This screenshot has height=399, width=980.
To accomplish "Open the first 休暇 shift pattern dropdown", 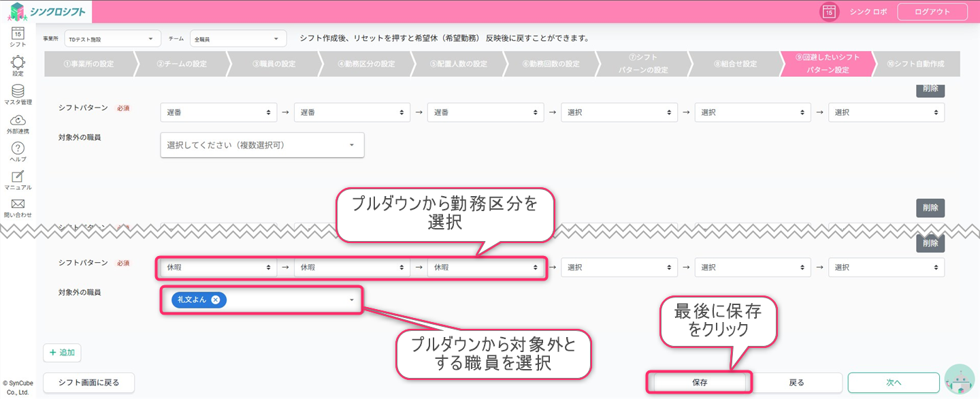I will pos(219,268).
